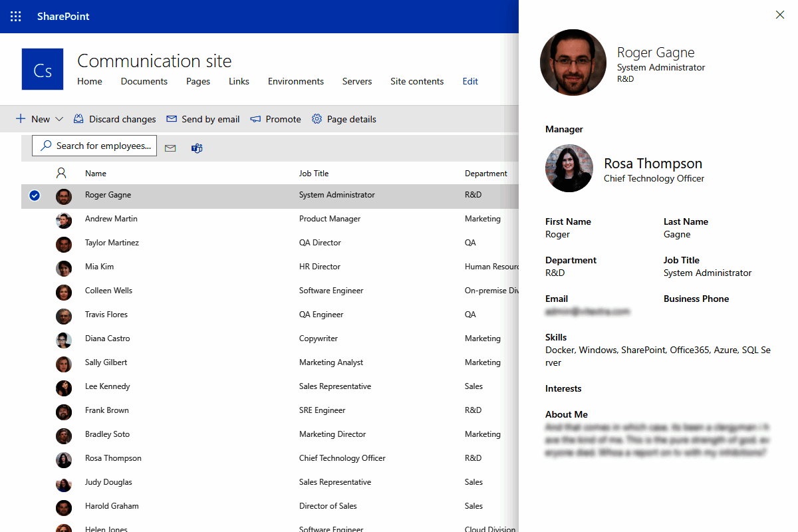Image resolution: width=798 pixels, height=532 pixels.
Task: Open the Name column sort options
Action: [96, 173]
